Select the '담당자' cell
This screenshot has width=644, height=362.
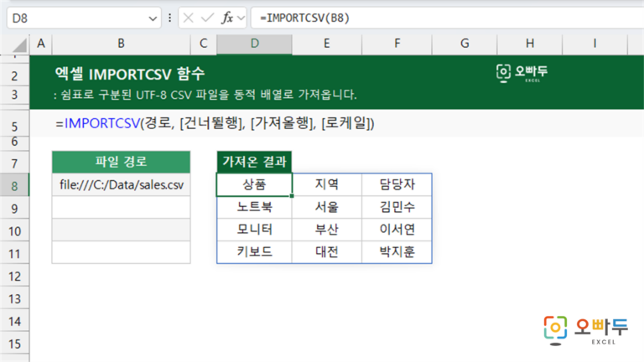point(397,184)
